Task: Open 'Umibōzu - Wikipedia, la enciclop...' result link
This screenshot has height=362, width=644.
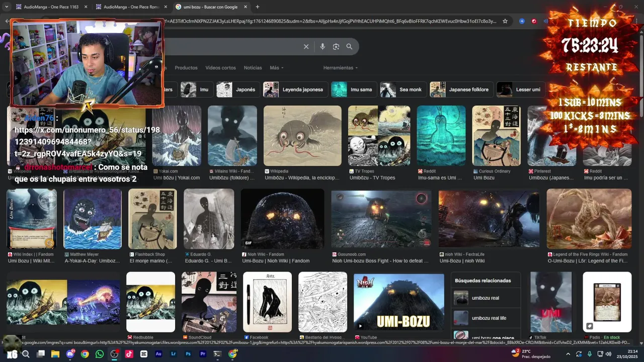Action: tap(302, 178)
